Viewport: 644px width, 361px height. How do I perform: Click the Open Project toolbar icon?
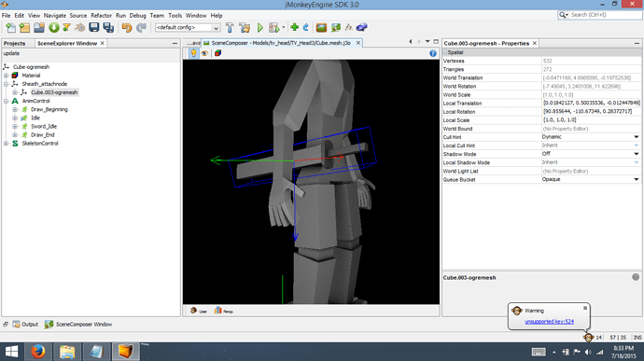[39, 27]
